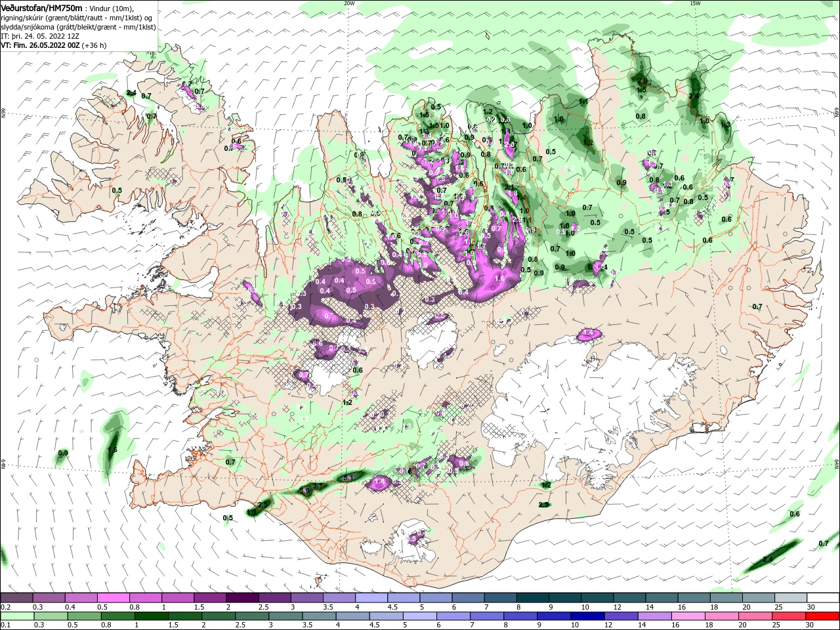Pick the 0.5 bright pink snow legend swatch

[x=113, y=598]
